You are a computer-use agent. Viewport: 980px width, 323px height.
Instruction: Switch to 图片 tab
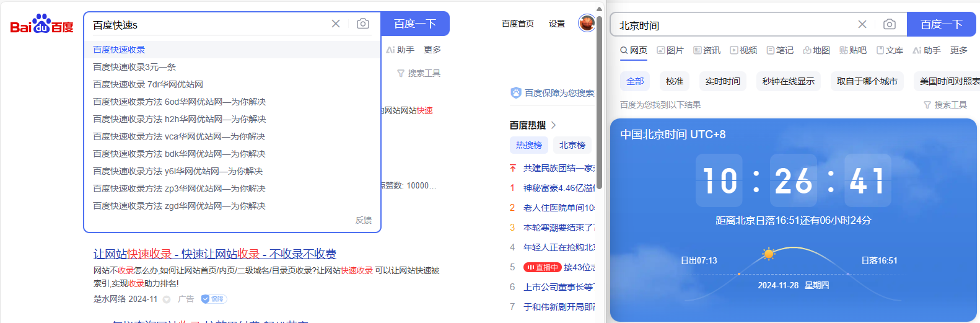coord(670,50)
